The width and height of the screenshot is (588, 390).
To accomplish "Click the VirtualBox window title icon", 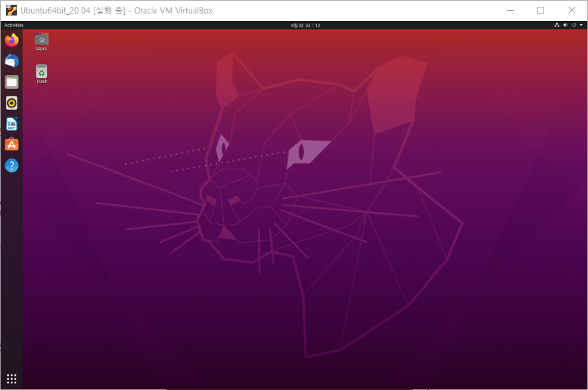I will (11, 10).
